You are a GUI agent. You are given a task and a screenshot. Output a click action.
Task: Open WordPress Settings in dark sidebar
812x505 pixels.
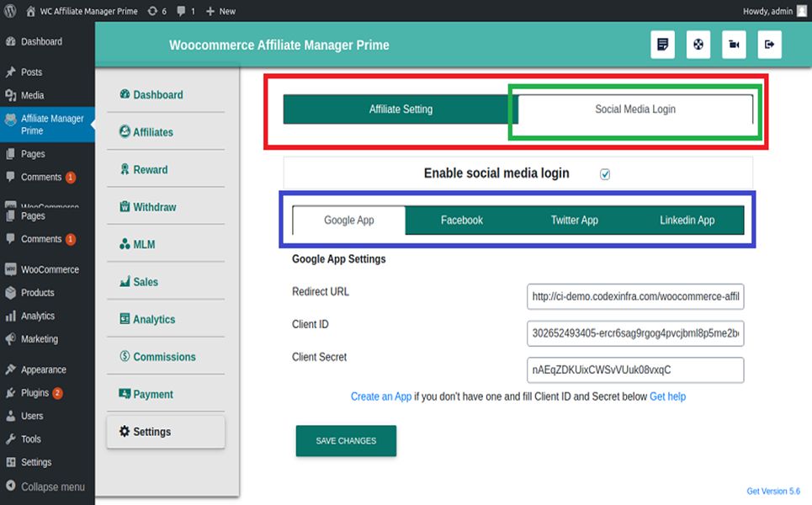click(29, 462)
